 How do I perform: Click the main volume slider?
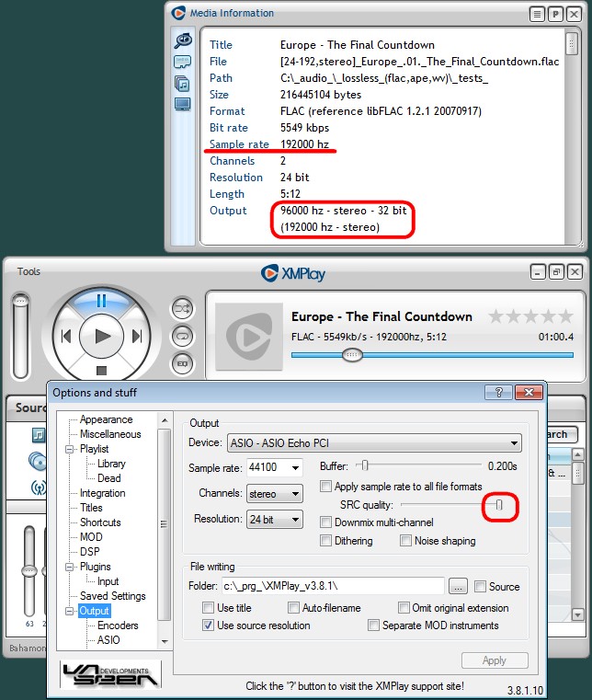[20, 336]
